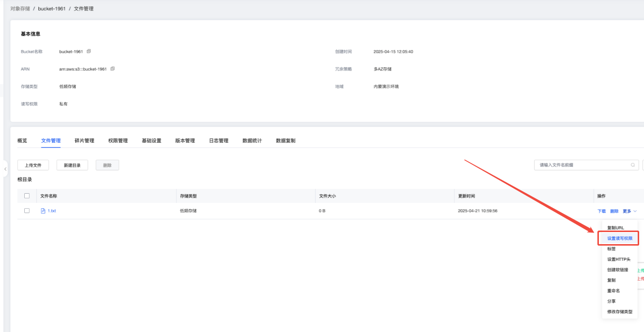Choose 创建软链接 menu option
644x332 pixels.
point(617,270)
